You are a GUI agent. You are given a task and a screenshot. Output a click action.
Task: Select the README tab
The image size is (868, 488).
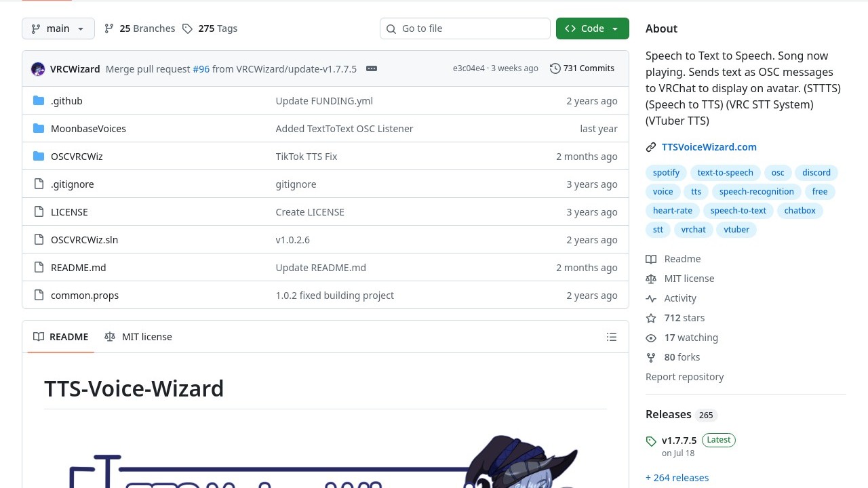61,337
